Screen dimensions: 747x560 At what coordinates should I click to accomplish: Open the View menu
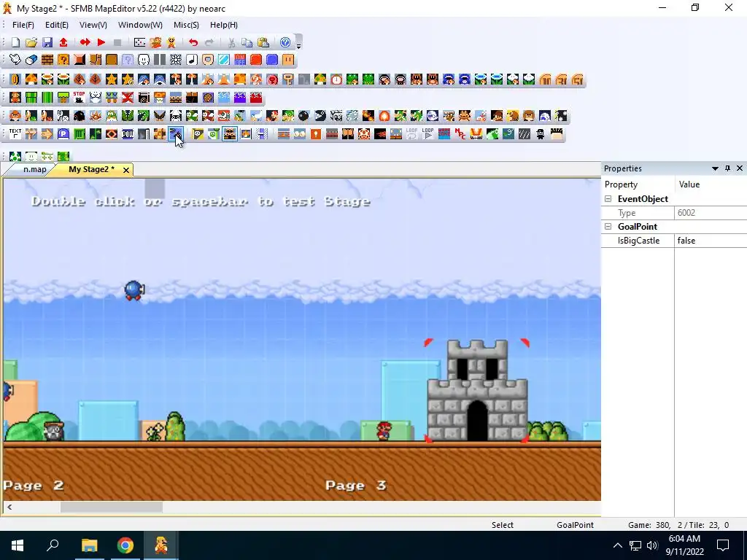tap(93, 25)
